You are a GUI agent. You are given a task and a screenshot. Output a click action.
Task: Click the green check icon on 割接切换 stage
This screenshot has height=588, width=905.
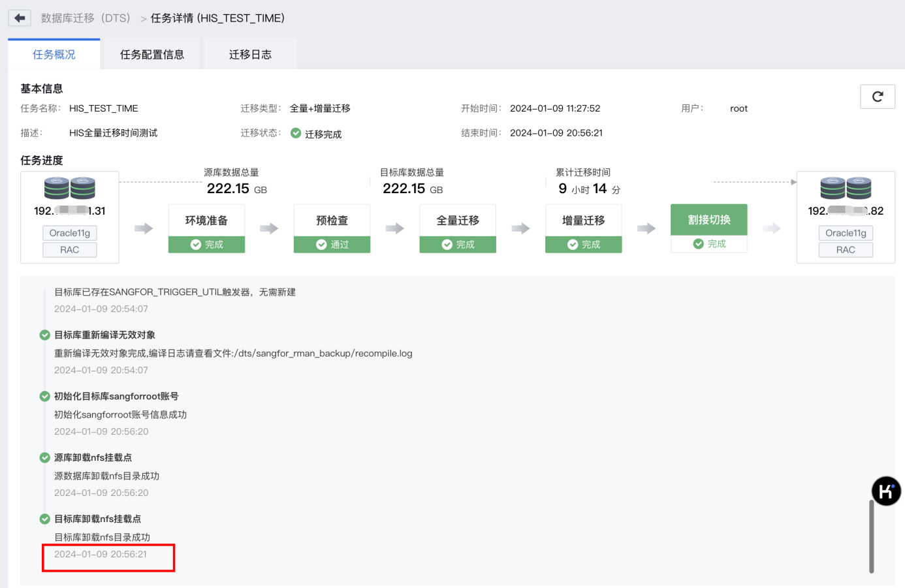click(x=697, y=243)
